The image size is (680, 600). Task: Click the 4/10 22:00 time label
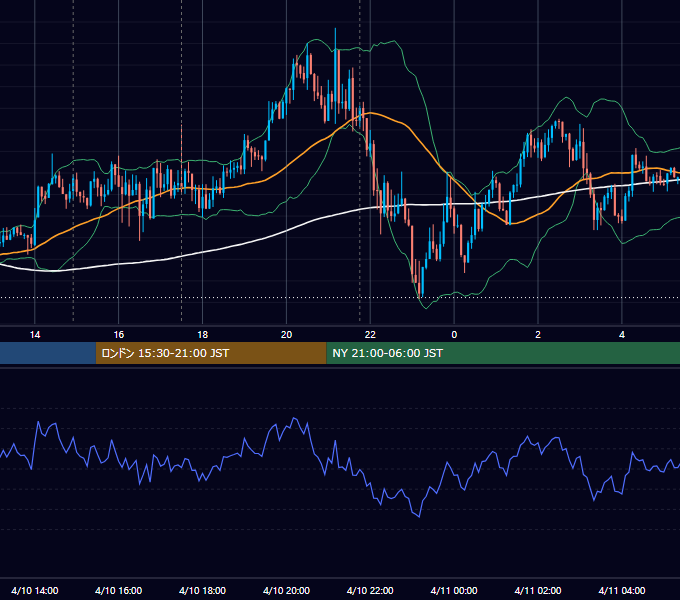coord(370,590)
